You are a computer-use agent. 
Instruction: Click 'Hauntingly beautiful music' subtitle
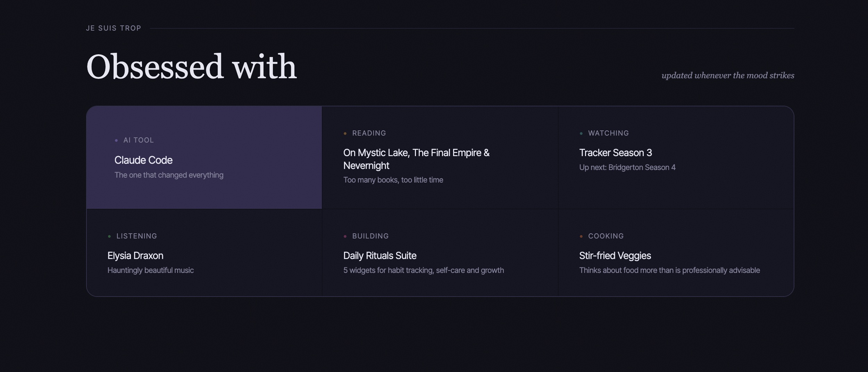point(151,270)
